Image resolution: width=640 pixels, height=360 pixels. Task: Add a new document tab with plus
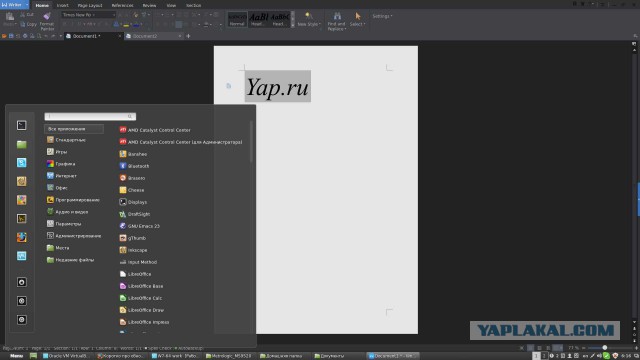tap(188, 36)
